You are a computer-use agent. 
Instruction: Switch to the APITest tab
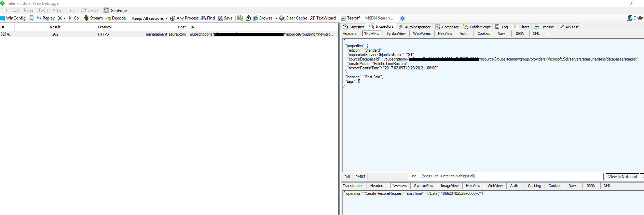click(569, 27)
